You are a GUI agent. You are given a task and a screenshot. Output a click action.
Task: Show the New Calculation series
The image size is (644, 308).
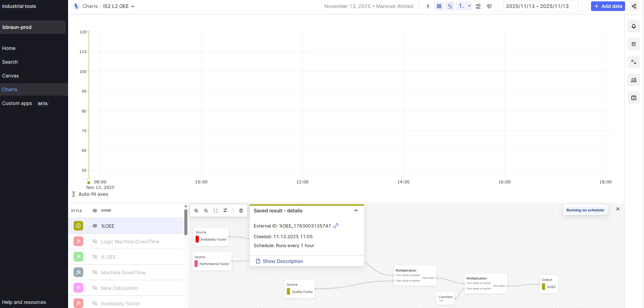point(95,288)
